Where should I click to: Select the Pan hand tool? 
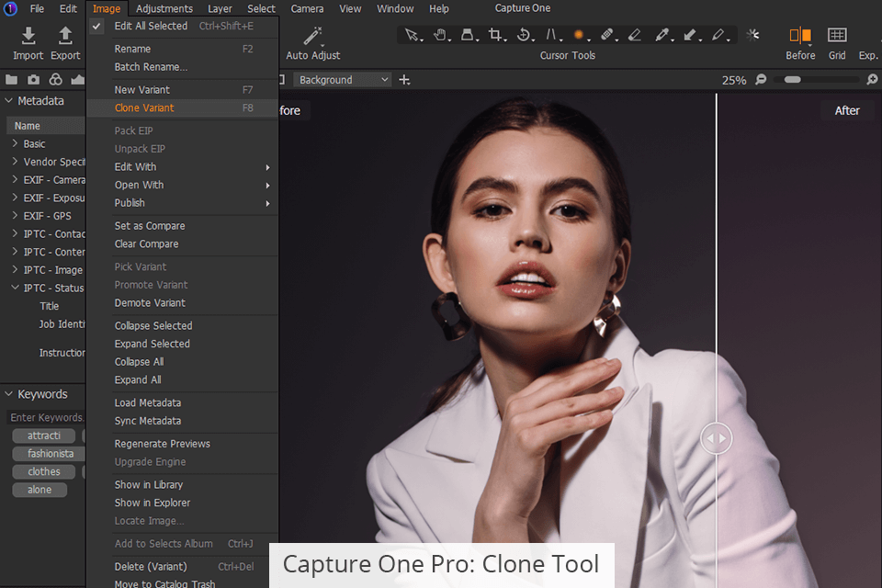coord(441,36)
